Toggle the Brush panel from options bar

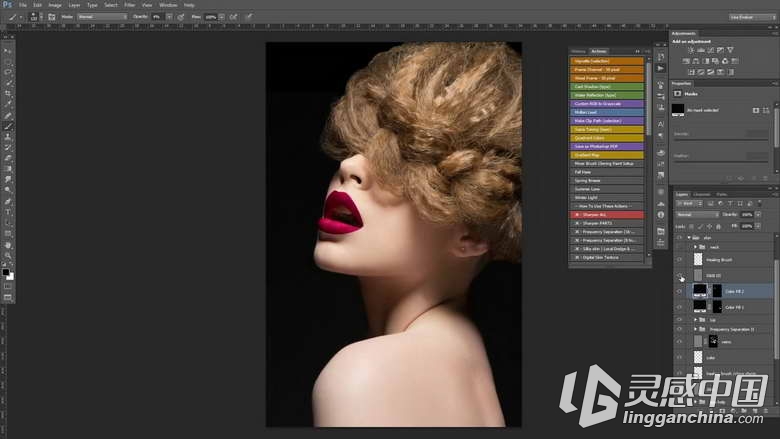click(x=52, y=17)
